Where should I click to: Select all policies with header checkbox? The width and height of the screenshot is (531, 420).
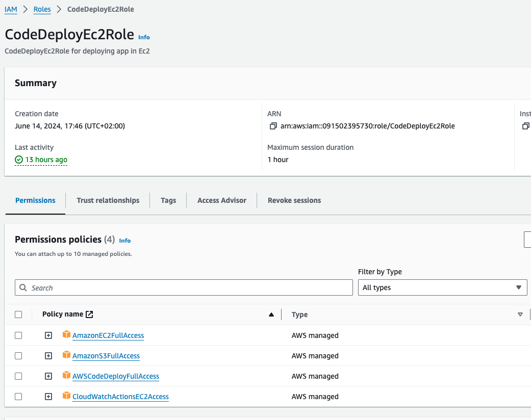pyautogui.click(x=19, y=315)
